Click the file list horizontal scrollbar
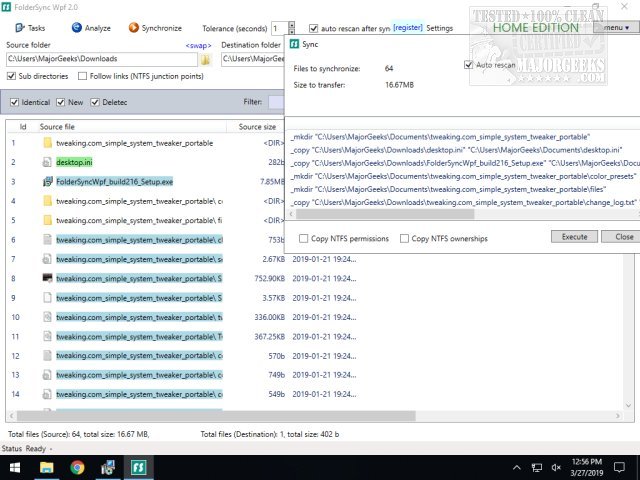 tap(216, 416)
